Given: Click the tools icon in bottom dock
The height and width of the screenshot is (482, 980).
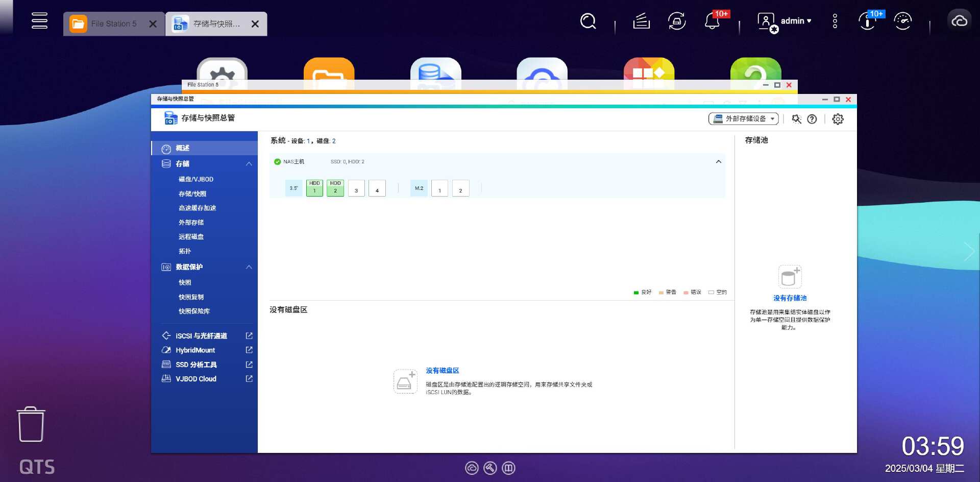Looking at the screenshot, I should [490, 468].
